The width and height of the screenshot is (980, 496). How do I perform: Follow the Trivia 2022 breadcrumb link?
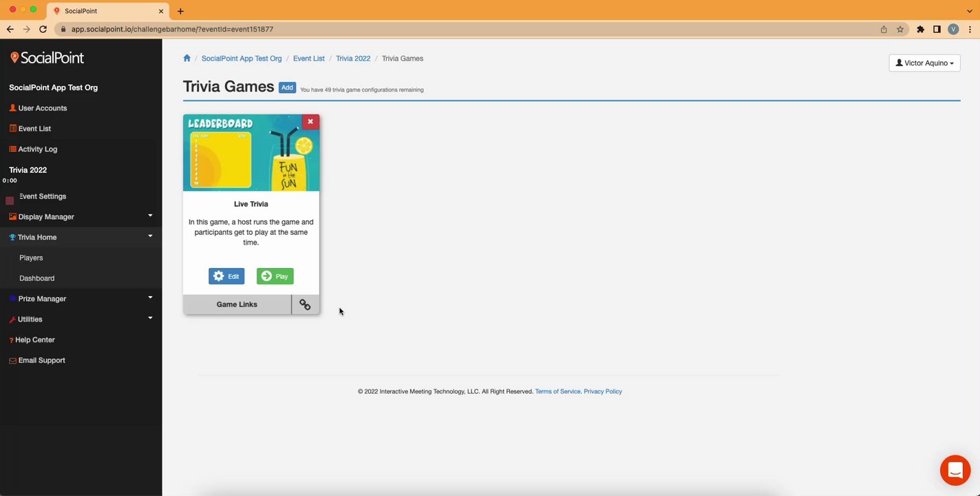click(x=353, y=59)
